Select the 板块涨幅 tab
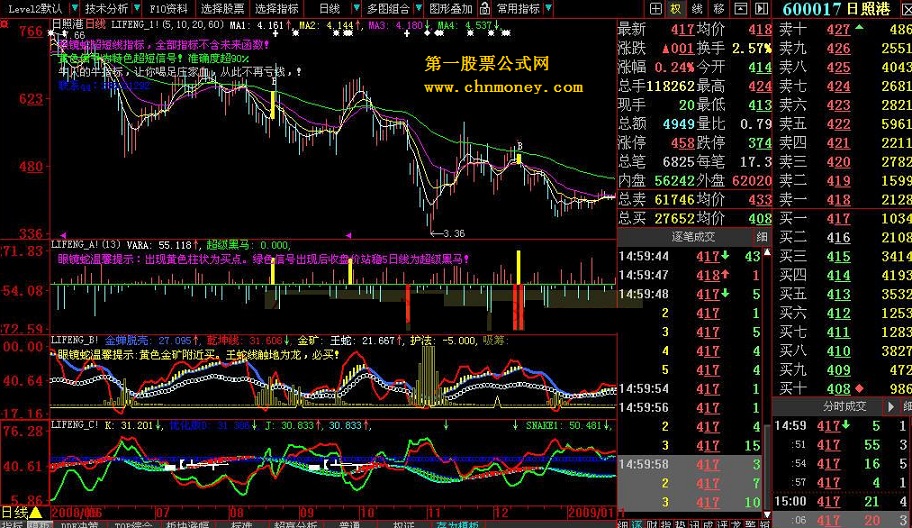Viewport: 912px width, 528px height. coord(187,525)
